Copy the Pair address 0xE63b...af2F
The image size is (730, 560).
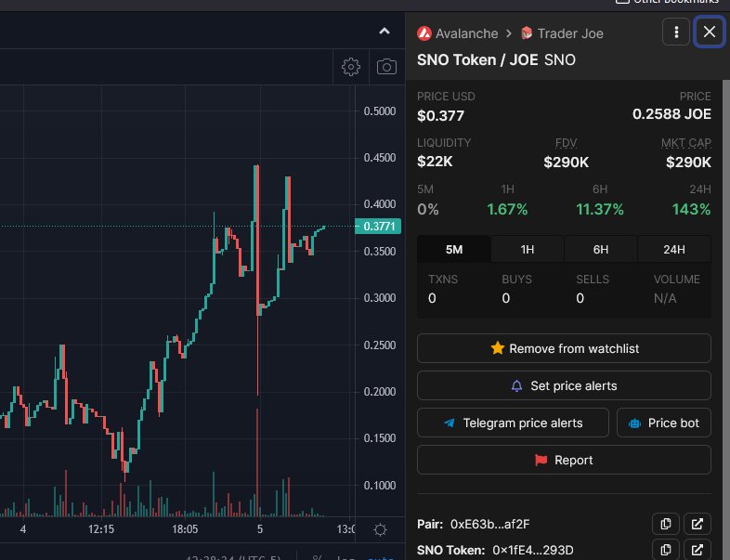point(666,524)
